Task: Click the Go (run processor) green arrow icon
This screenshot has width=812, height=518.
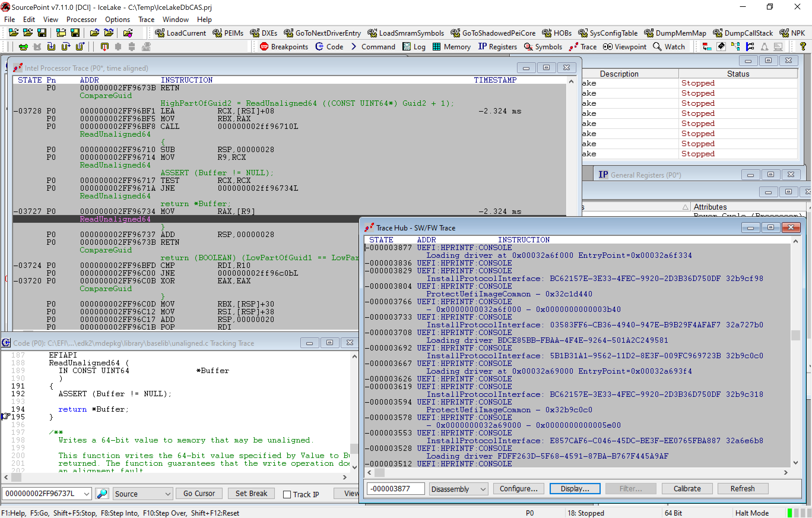Action: tap(23, 47)
